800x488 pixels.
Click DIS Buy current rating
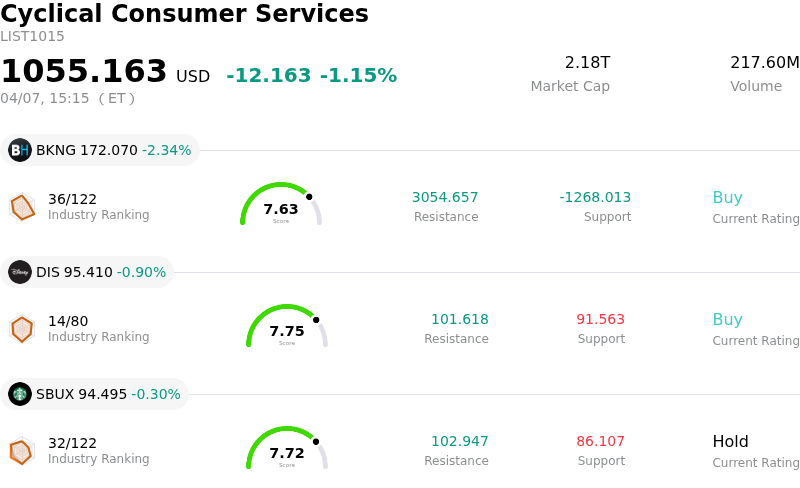tap(727, 320)
